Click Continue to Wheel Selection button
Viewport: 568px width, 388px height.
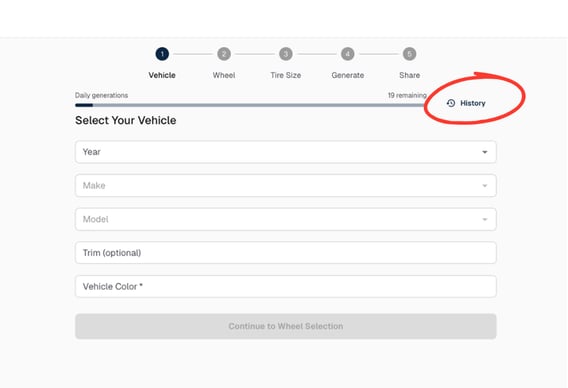coord(286,326)
